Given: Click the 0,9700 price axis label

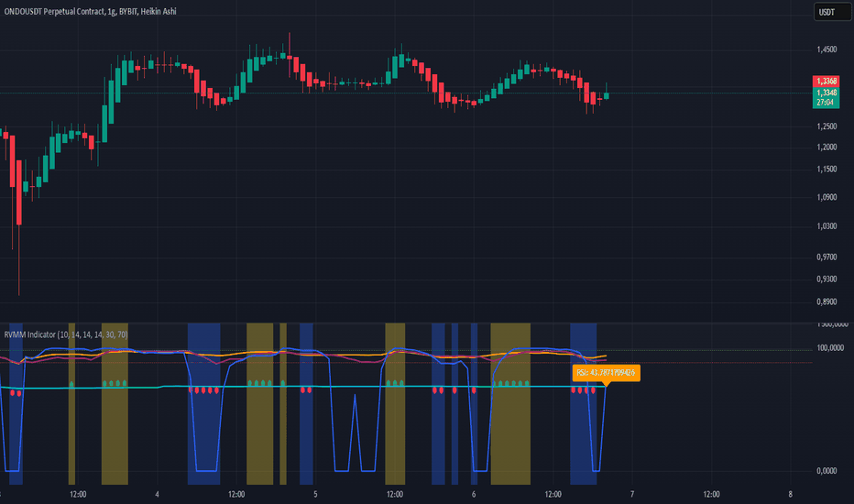Looking at the screenshot, I should (827, 257).
